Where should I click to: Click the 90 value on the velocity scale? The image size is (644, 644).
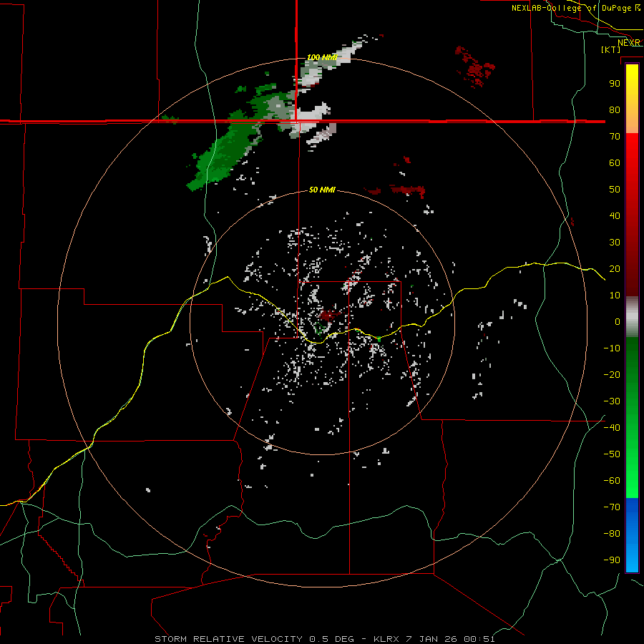[x=615, y=84]
